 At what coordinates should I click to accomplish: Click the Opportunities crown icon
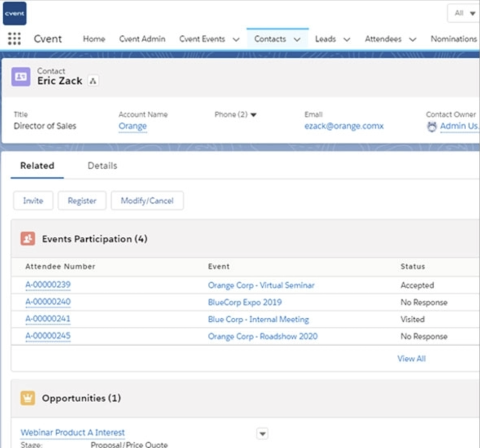click(28, 398)
